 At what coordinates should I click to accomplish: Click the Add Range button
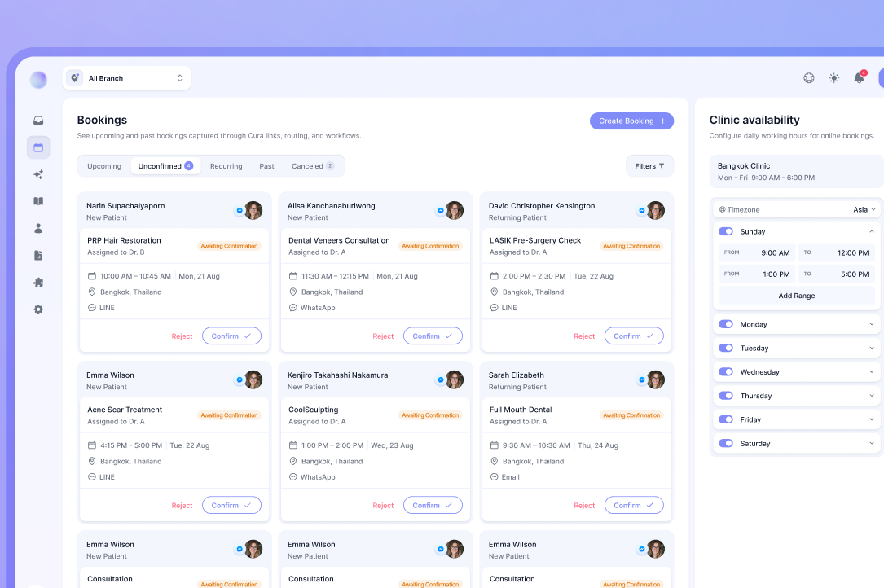coord(797,296)
